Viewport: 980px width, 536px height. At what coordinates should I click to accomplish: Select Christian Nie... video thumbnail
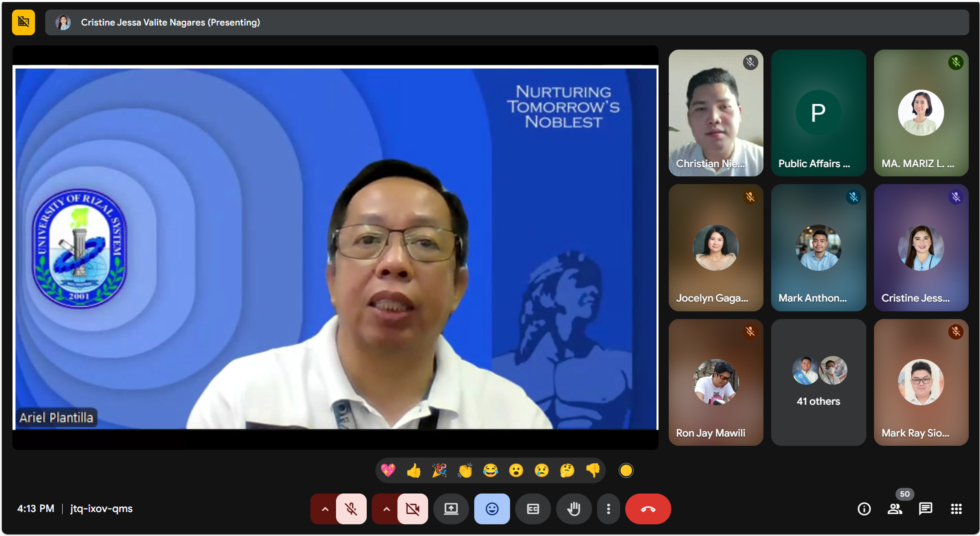(715, 113)
